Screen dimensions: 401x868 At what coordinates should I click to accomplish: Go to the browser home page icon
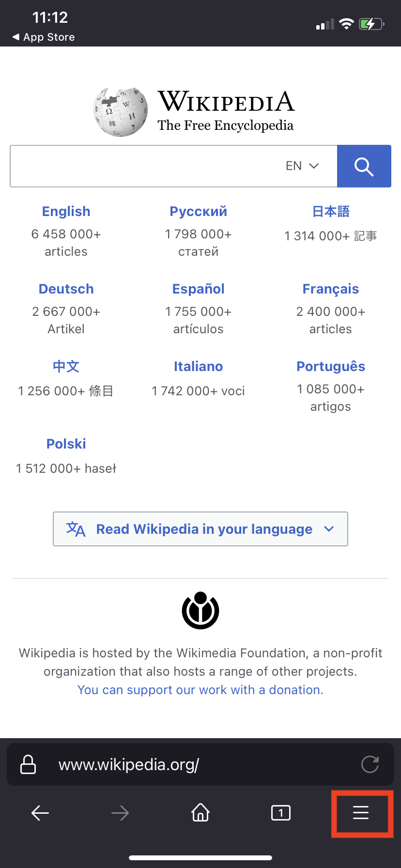click(x=200, y=812)
